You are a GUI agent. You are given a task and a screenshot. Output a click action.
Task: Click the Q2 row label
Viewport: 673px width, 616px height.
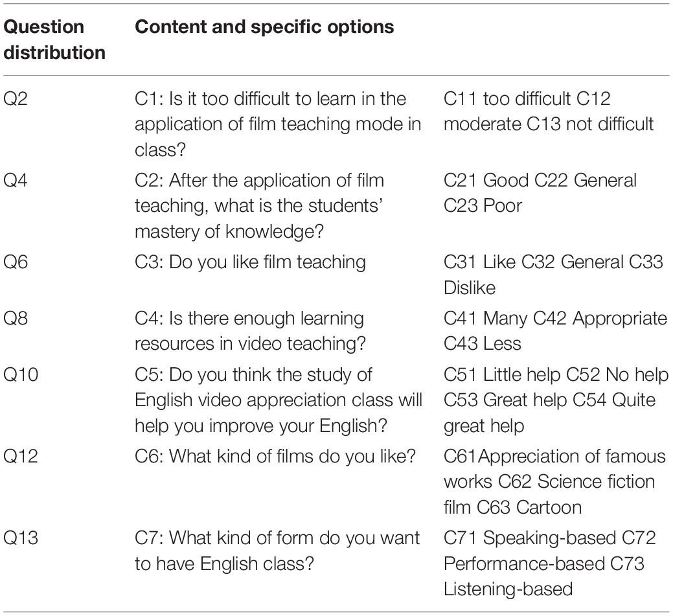(15, 99)
